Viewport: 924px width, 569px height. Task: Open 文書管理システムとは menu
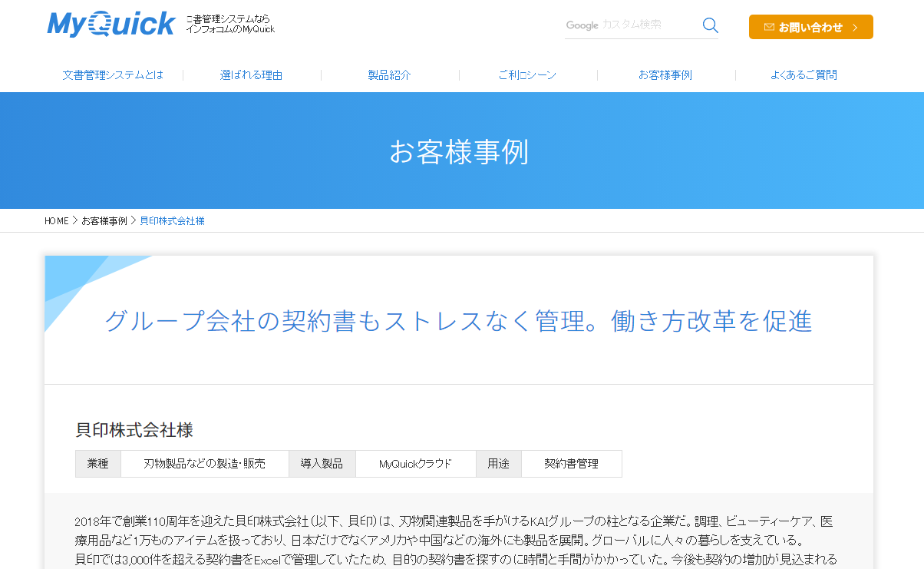point(113,75)
